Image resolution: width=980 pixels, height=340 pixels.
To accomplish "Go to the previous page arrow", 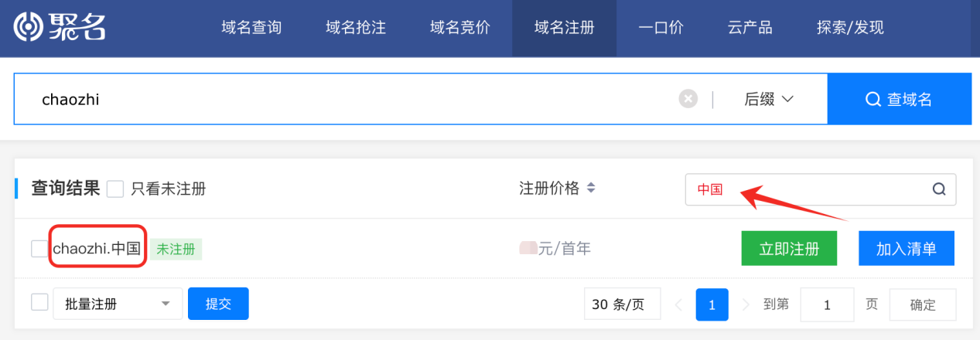I will (678, 304).
